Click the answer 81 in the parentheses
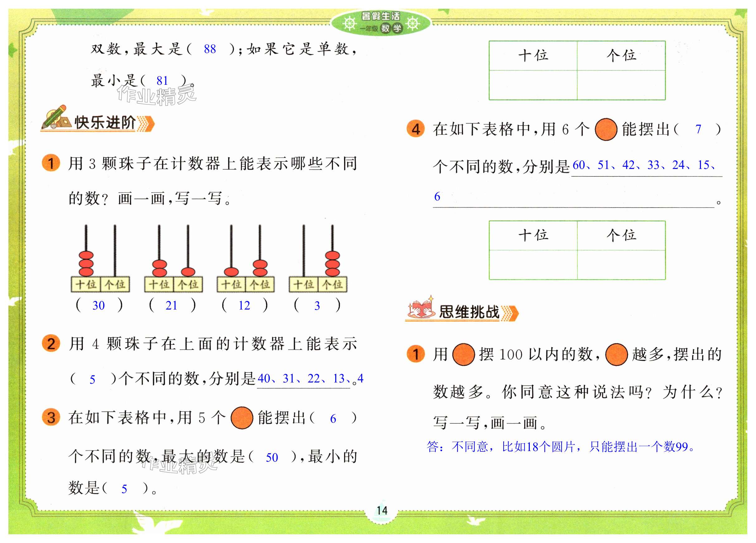Image resolution: width=756 pixels, height=543 pixels. tap(162, 81)
